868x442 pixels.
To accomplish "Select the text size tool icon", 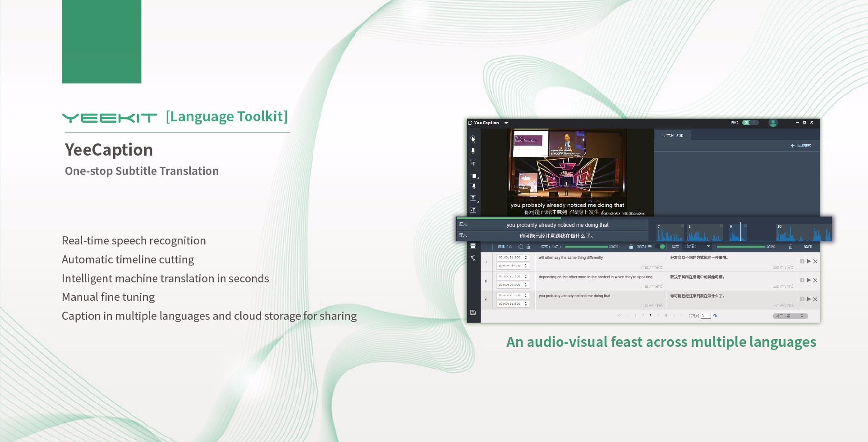I will click(x=473, y=163).
